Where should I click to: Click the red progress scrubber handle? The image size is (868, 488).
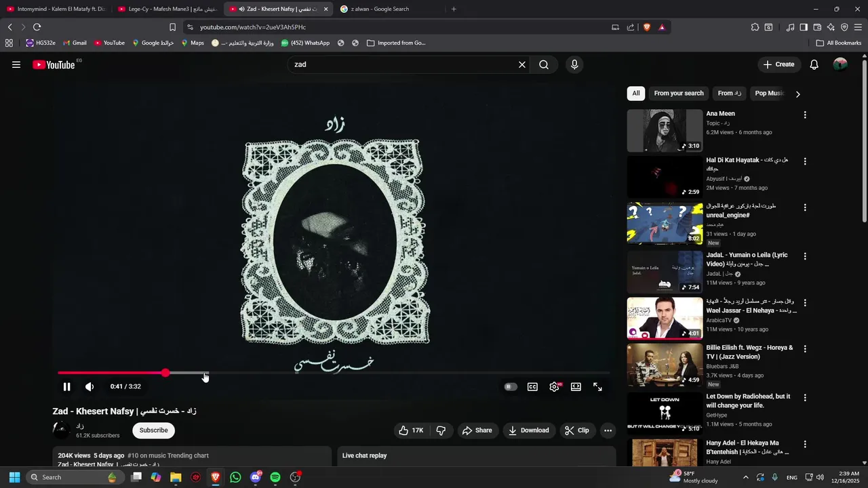point(165,373)
